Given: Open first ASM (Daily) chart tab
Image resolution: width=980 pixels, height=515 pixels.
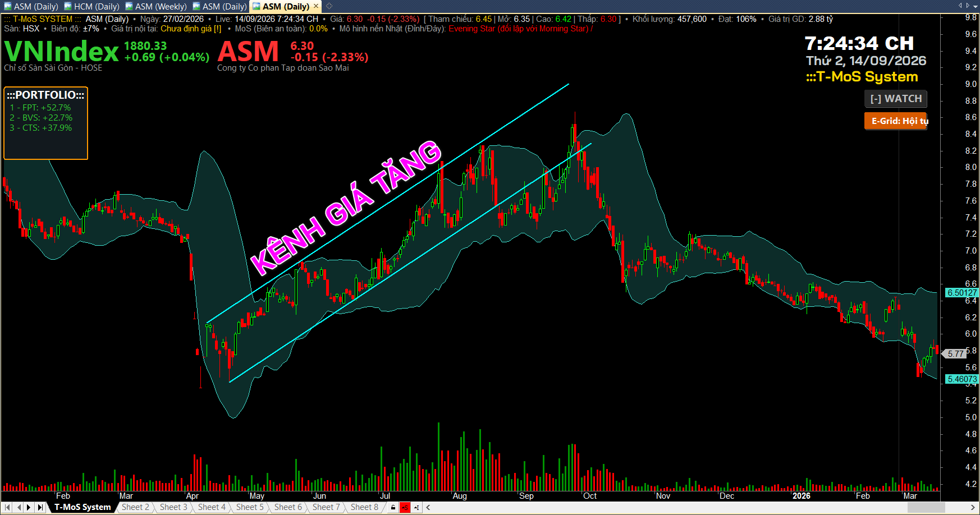Looking at the screenshot, I should point(31,7).
